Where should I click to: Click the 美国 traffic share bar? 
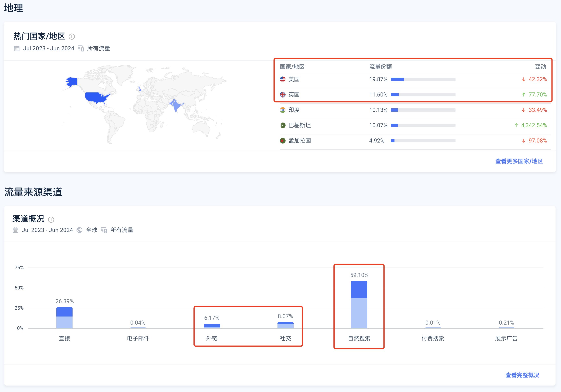[x=423, y=79]
